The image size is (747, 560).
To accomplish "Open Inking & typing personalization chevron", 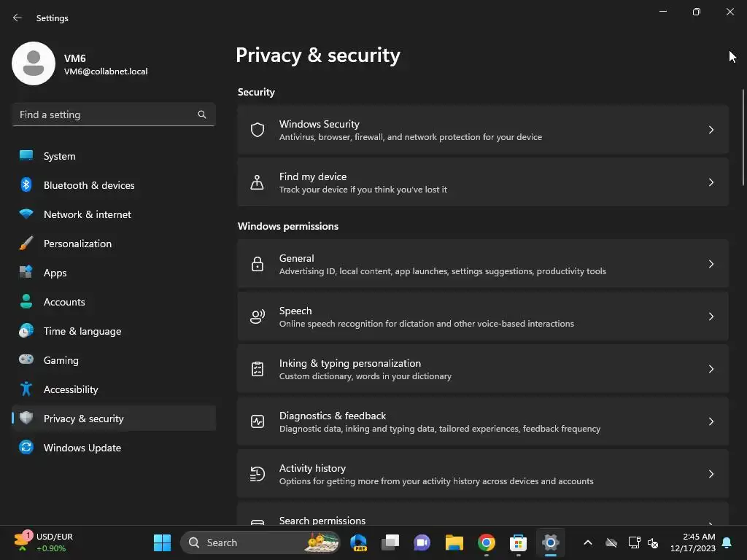I will 711,368.
